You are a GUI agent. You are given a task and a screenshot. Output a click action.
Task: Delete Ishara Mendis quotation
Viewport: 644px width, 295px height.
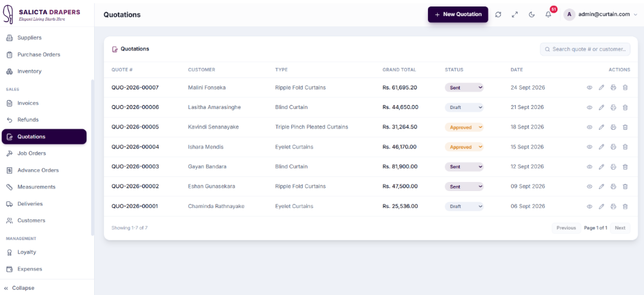point(625,147)
